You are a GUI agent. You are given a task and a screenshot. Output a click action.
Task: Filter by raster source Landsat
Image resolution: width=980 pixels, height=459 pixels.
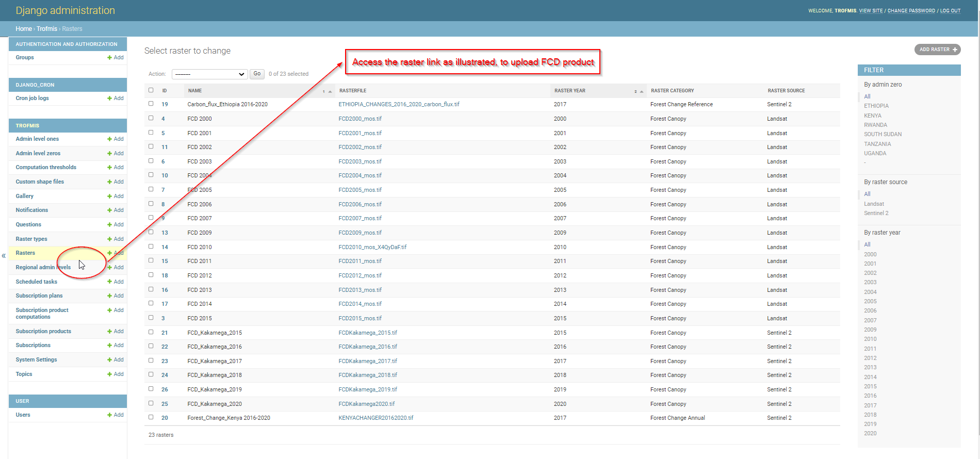(x=874, y=204)
